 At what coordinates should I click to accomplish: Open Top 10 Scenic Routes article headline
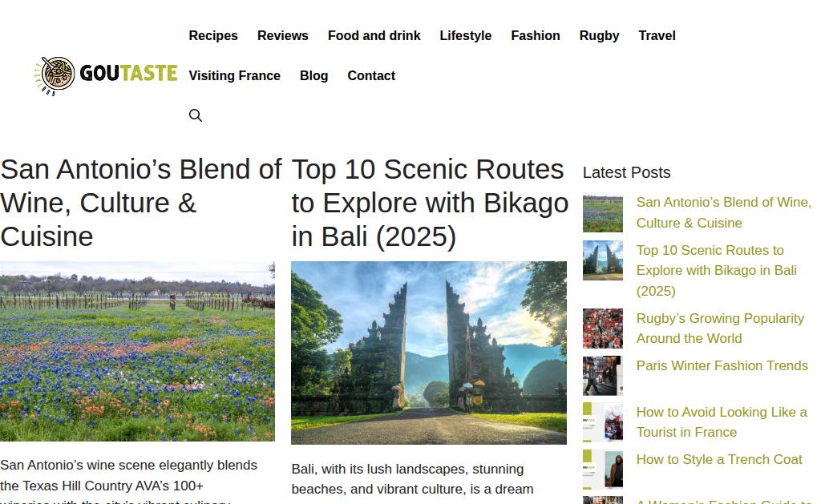430,203
